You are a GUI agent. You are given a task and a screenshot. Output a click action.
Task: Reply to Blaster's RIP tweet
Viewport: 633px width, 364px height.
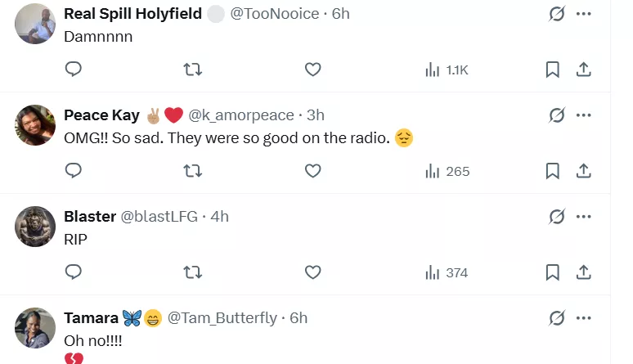pos(74,272)
